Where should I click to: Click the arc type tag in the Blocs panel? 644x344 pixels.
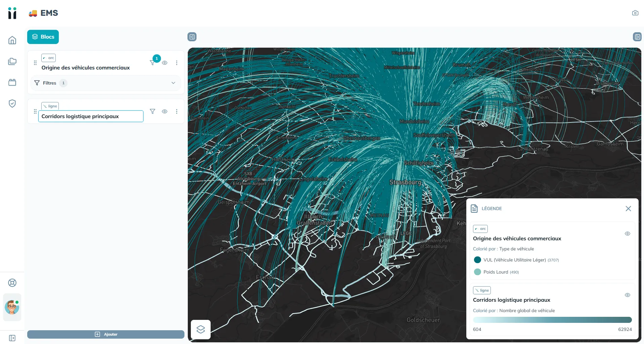pyautogui.click(x=49, y=58)
